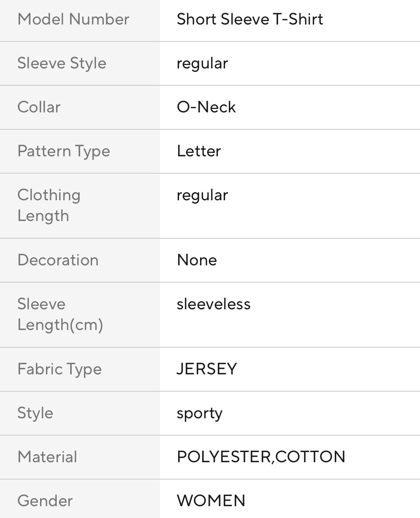Select the Letter pattern value

click(199, 151)
